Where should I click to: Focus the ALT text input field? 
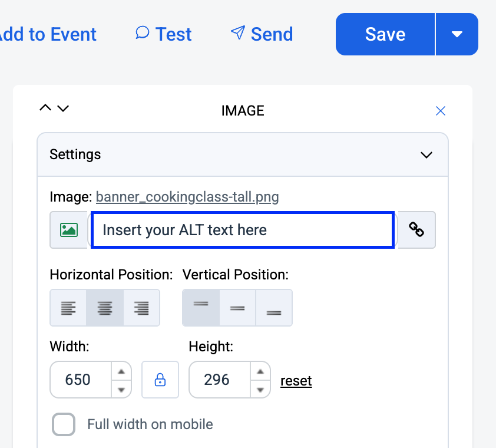pos(243,230)
